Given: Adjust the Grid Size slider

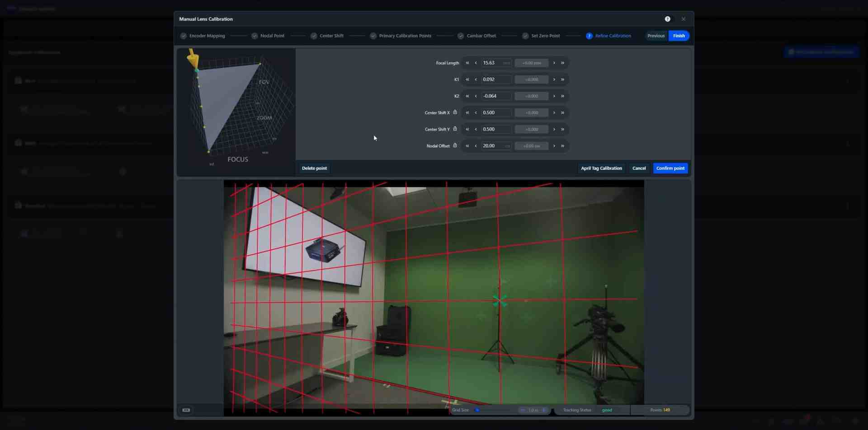Looking at the screenshot, I should [x=478, y=410].
